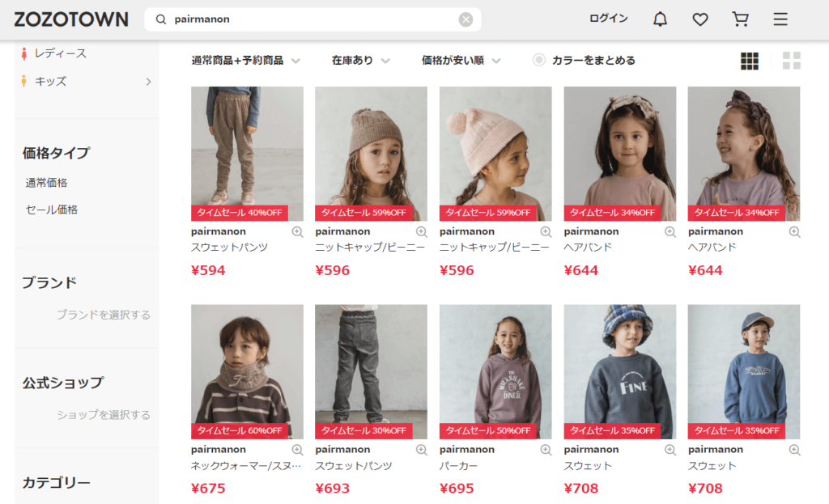Open the hamburger menu icon
Viewport: 829px width, 504px height.
pyautogui.click(x=780, y=19)
